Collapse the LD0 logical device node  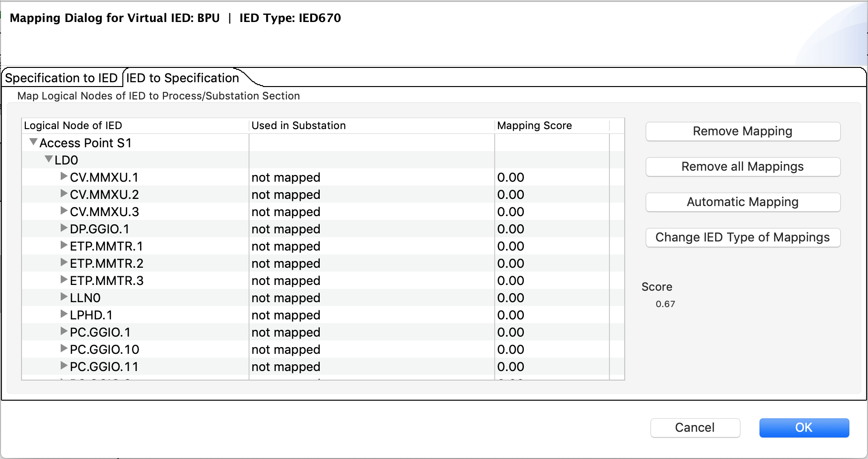tap(49, 159)
